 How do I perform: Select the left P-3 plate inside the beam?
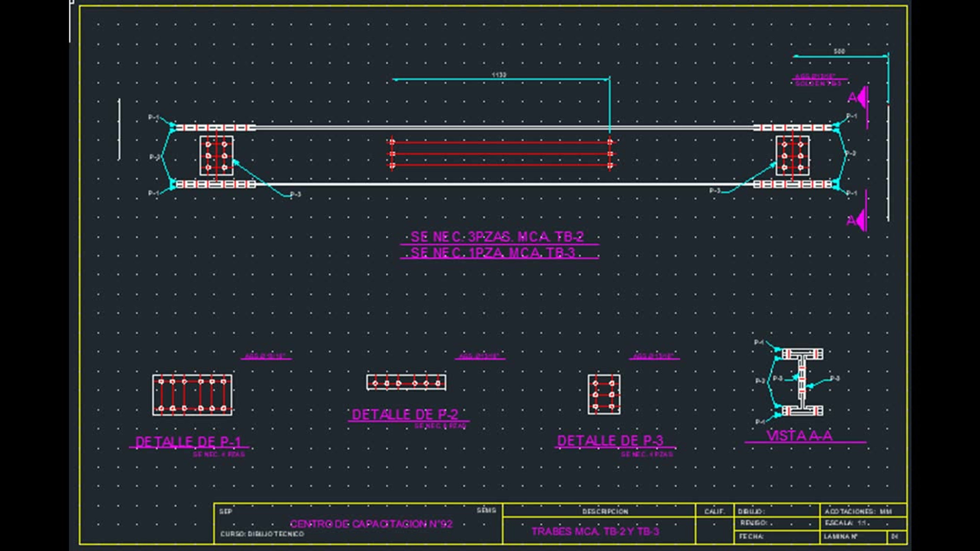click(x=217, y=156)
